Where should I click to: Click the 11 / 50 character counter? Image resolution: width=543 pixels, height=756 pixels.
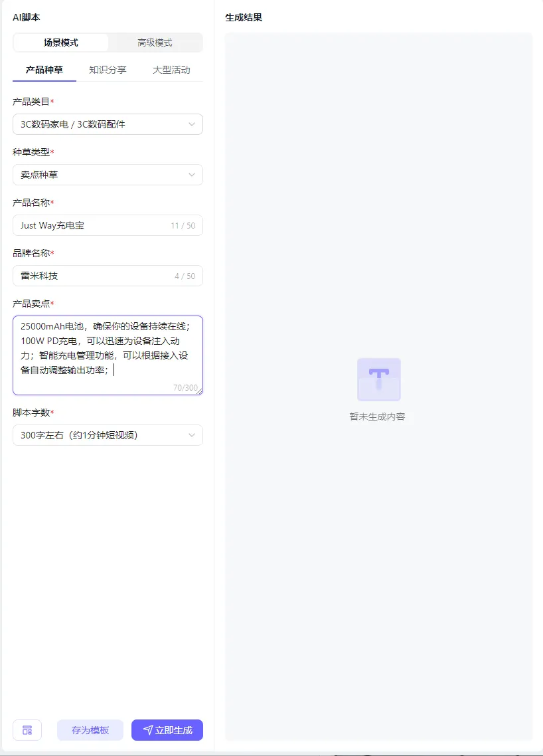[183, 226]
